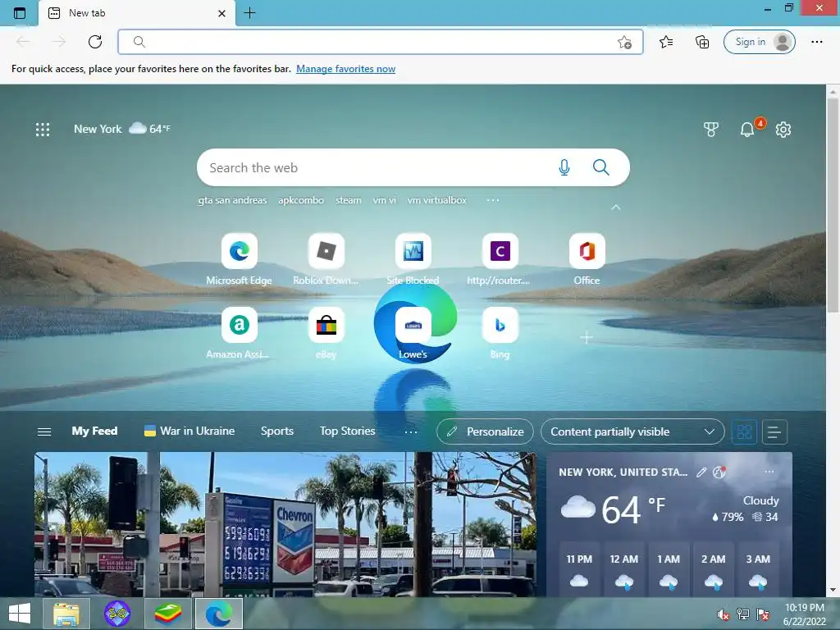Open the Favorites toolbar icon
Screen dimensions: 840x630
(666, 42)
